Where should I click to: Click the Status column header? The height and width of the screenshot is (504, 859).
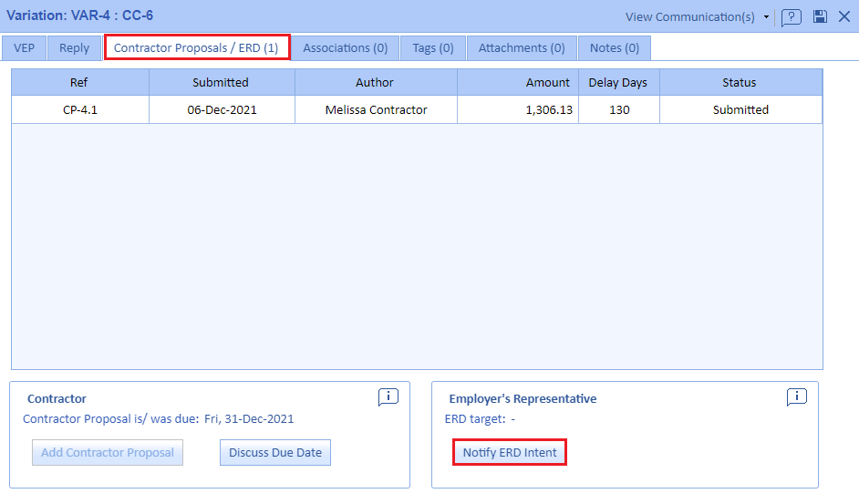pyautogui.click(x=740, y=82)
